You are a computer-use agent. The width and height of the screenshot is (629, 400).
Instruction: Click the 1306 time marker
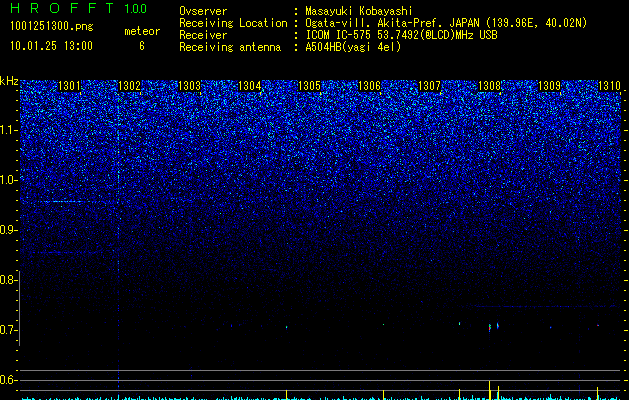click(x=369, y=86)
